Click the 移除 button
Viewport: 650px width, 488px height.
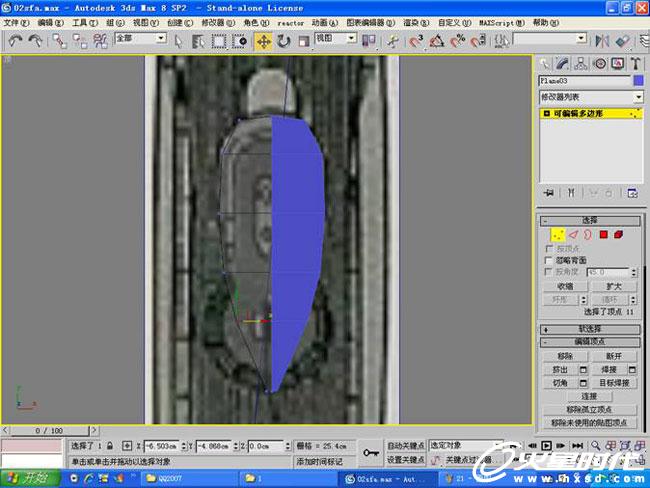[565, 356]
